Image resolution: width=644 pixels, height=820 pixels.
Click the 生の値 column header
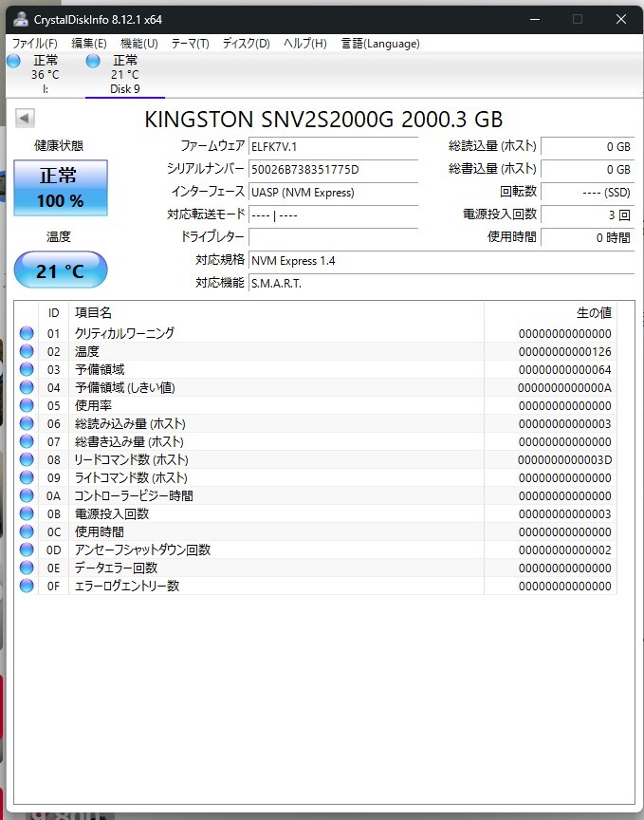coord(550,313)
